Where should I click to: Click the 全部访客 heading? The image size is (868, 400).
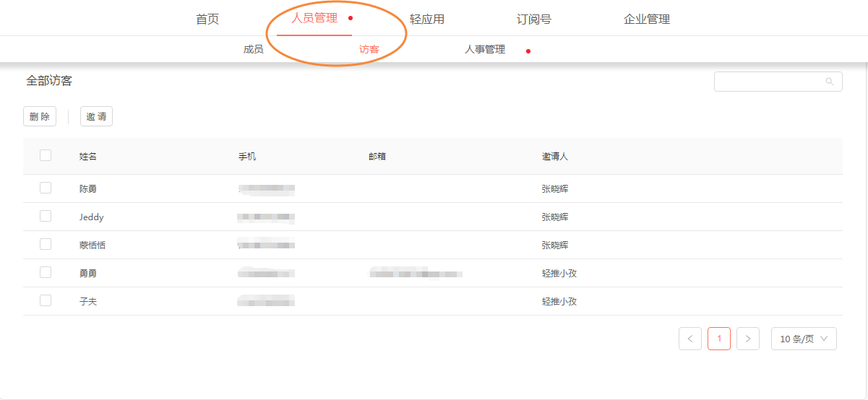(x=49, y=81)
